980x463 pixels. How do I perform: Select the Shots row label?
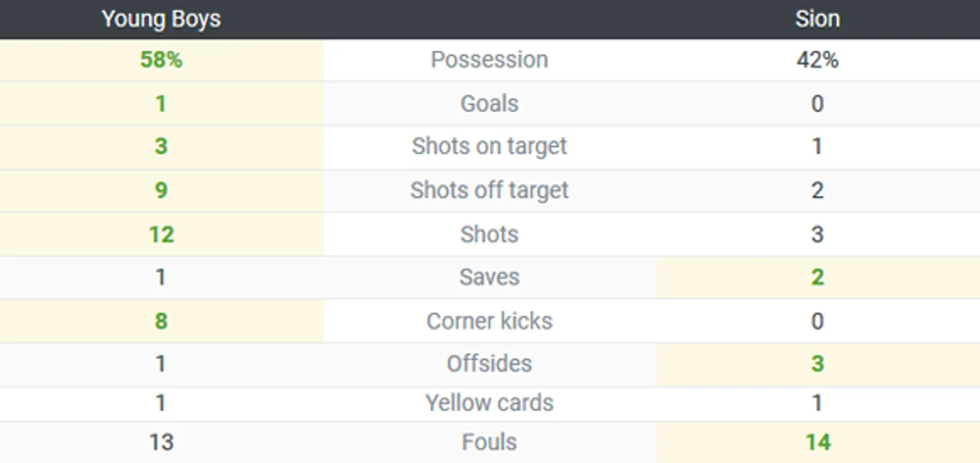point(489,234)
